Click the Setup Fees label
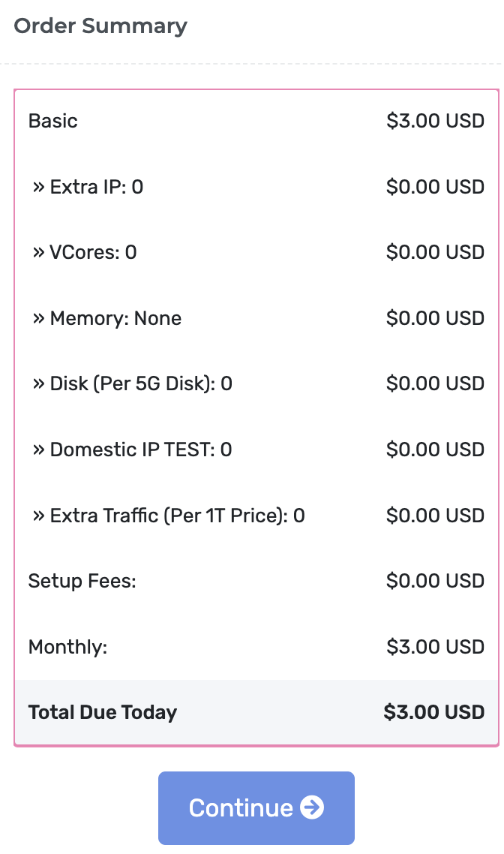Screen dimensions: 504x854 [82, 581]
